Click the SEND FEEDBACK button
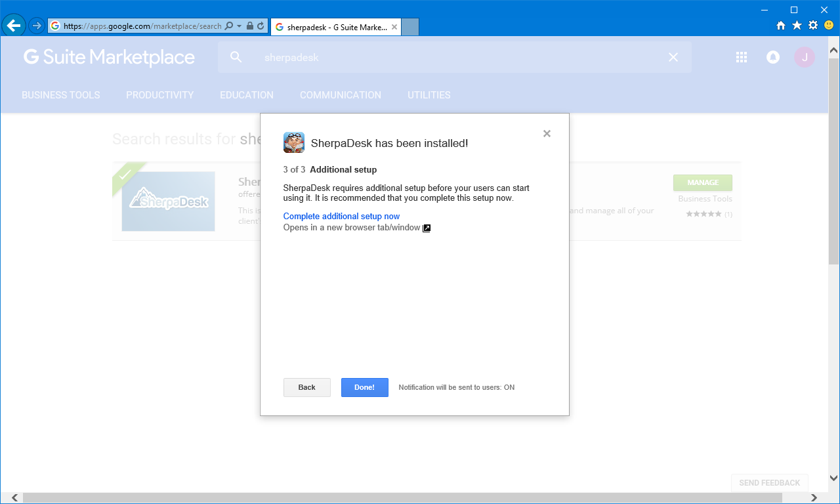This screenshot has height=504, width=840. pos(769,482)
